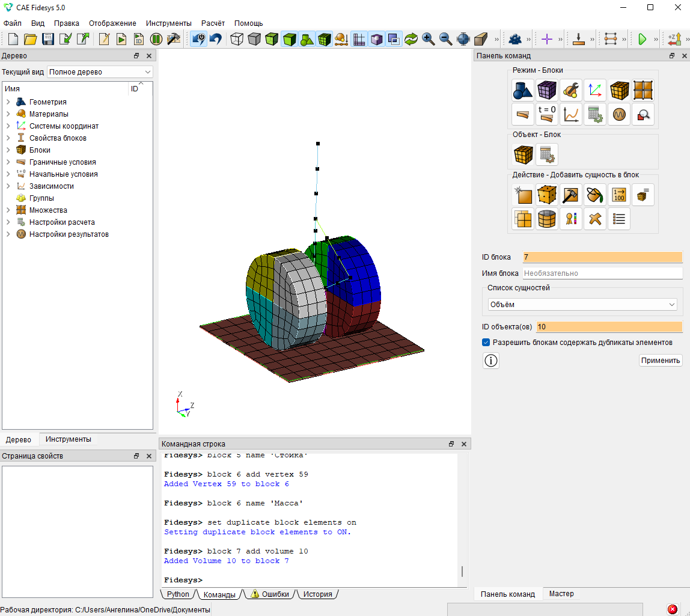This screenshot has height=616, width=690.
Task: Start the calculation with green play toolbar icon
Action: click(642, 39)
